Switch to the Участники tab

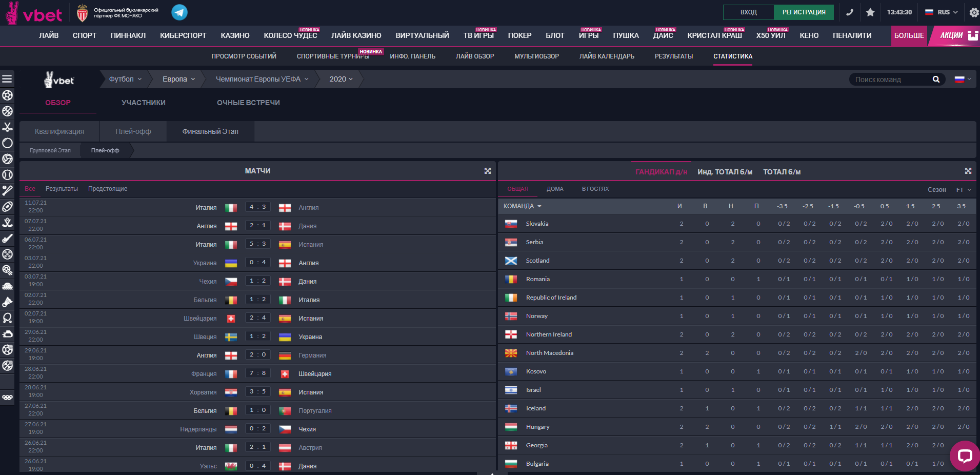point(144,103)
